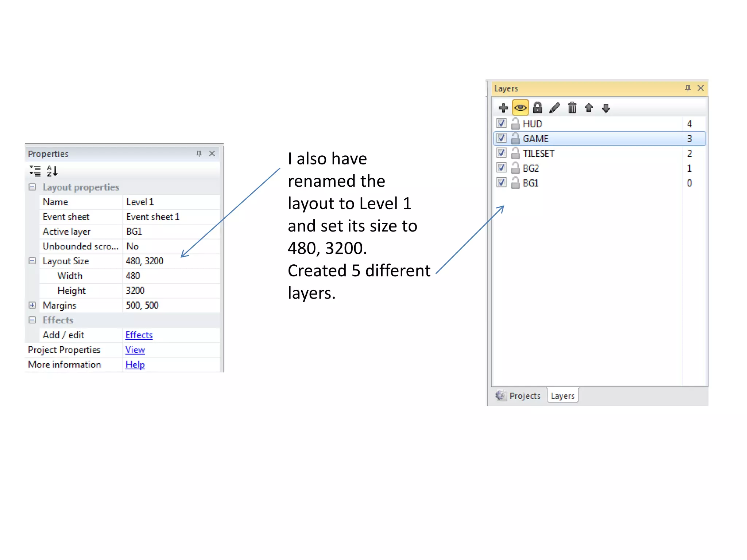Move layer up with up arrow
The image size is (747, 560).
(589, 108)
